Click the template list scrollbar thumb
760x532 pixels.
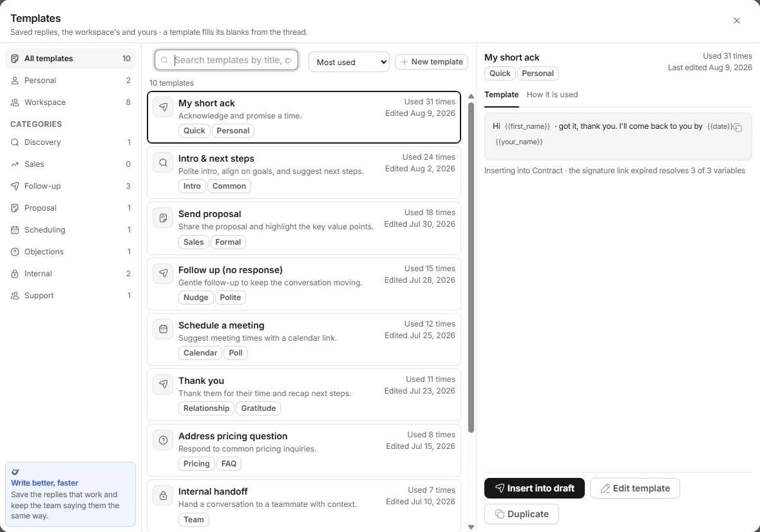pos(471,267)
